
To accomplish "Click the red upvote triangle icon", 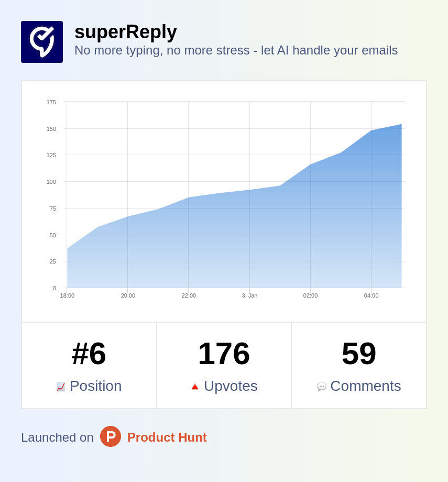I will [x=195, y=387].
